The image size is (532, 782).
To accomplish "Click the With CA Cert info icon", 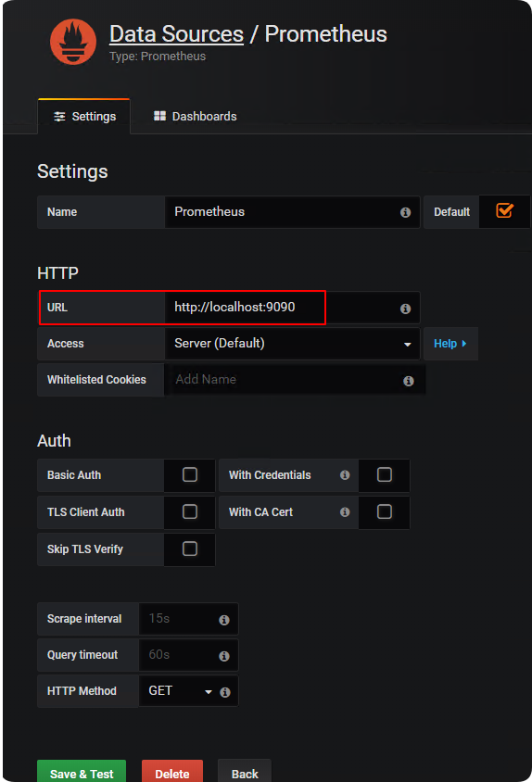I will [x=345, y=511].
